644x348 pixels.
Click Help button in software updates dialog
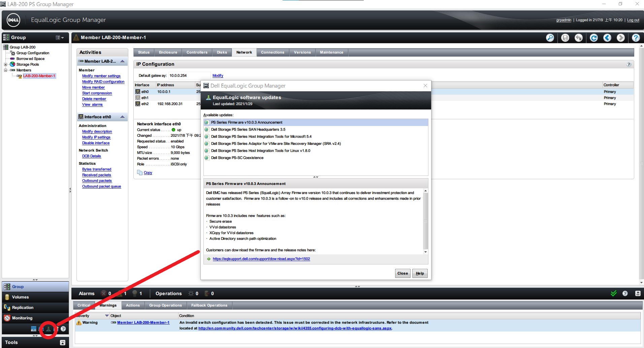[x=420, y=274]
